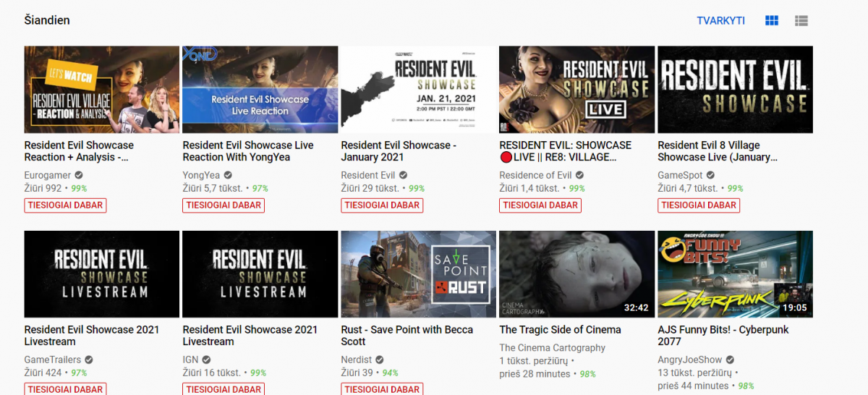Click the TVARKYTI manage button

pyautogui.click(x=720, y=21)
